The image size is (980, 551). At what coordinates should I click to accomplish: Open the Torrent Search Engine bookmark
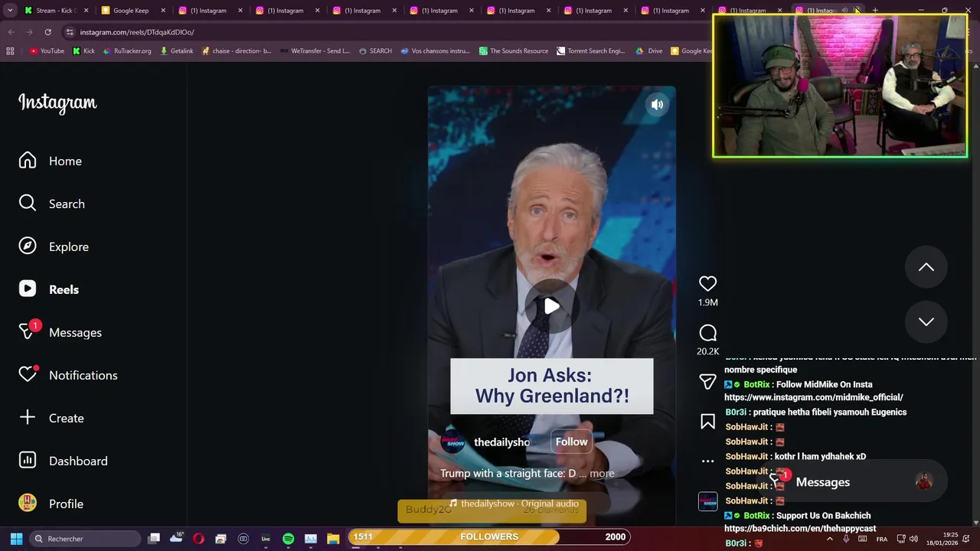591,51
